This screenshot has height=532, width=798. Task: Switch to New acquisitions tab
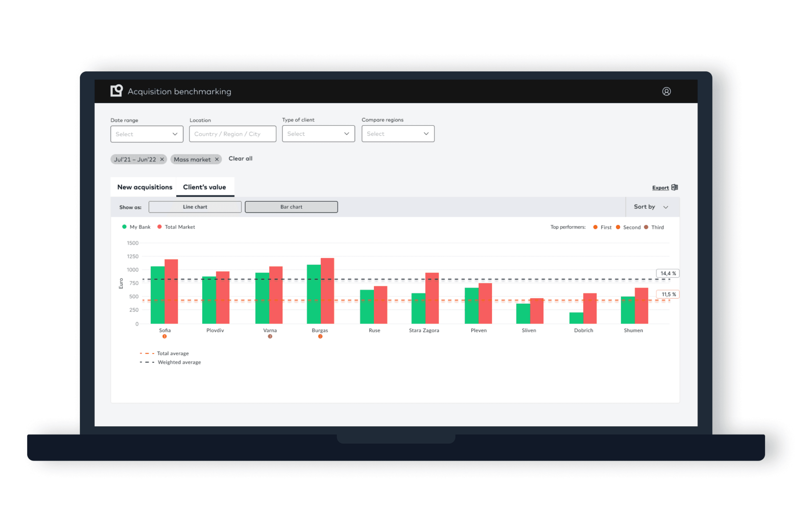click(145, 187)
